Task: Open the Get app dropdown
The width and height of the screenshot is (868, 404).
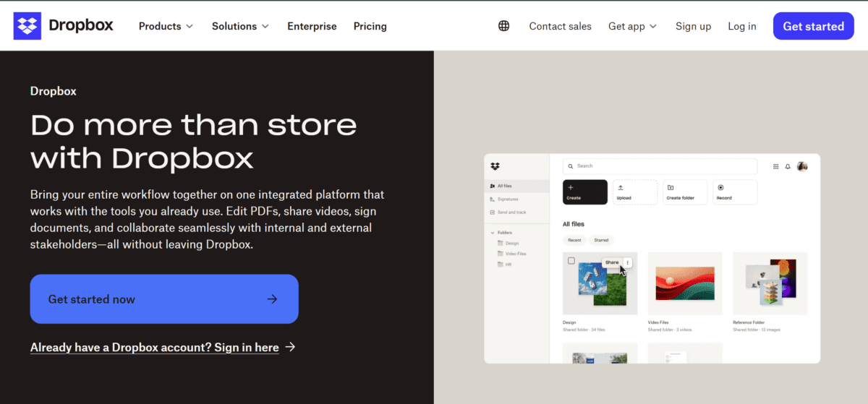Action: click(633, 26)
